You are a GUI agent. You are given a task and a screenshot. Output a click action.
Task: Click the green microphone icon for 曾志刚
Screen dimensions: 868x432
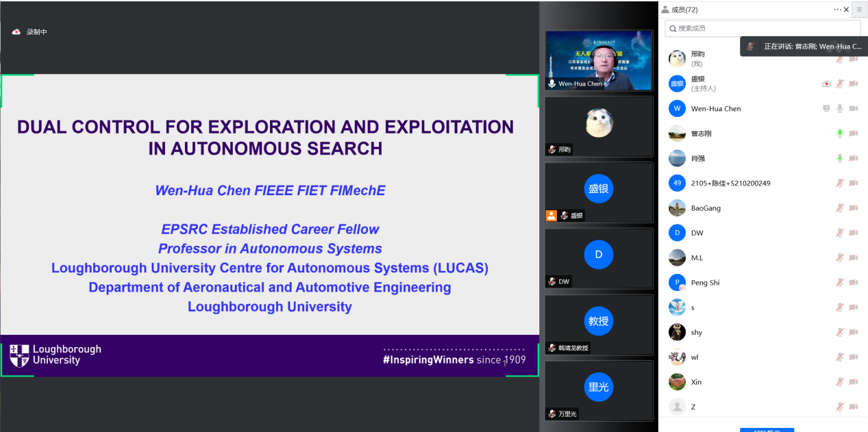click(x=839, y=134)
